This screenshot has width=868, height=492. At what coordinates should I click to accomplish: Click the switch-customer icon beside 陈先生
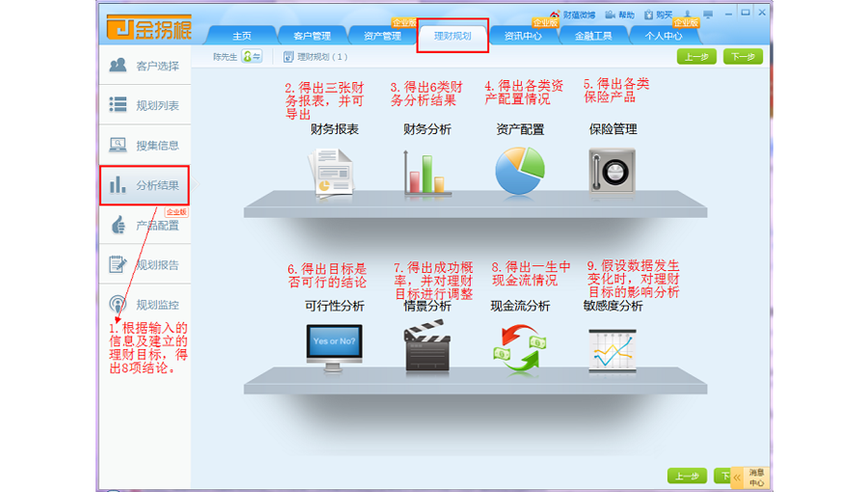tap(252, 57)
